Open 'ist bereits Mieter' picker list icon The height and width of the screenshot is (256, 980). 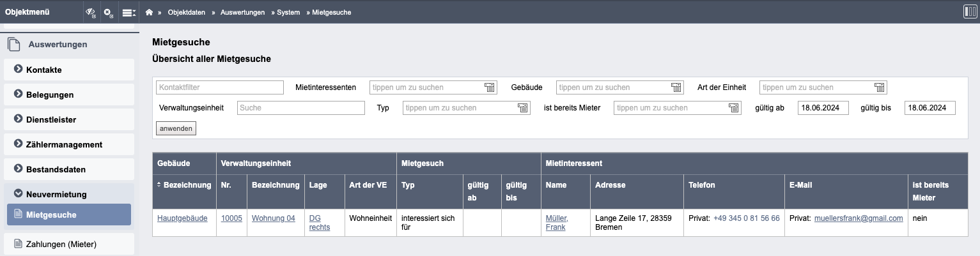point(733,108)
